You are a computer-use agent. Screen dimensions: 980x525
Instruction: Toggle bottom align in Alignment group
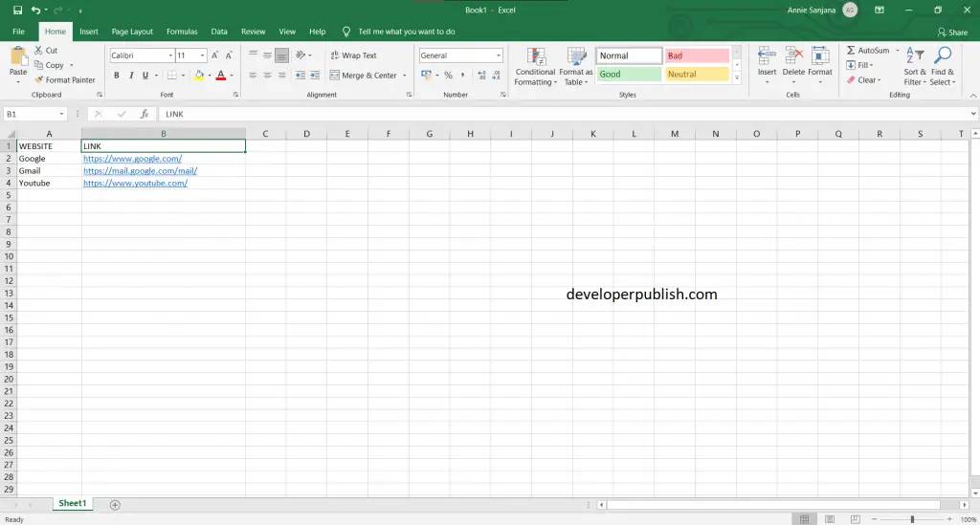click(x=282, y=55)
